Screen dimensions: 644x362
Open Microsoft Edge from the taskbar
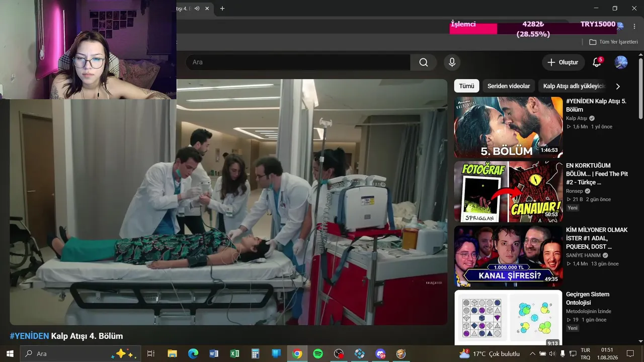click(193, 353)
